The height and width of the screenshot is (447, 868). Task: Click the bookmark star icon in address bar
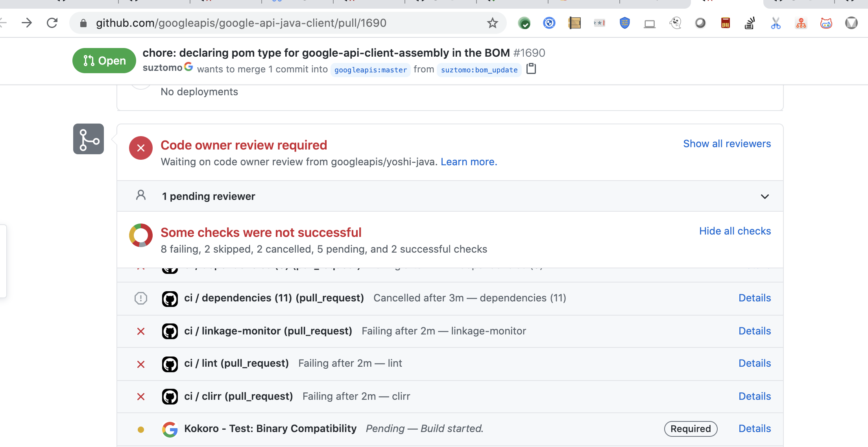tap(492, 23)
